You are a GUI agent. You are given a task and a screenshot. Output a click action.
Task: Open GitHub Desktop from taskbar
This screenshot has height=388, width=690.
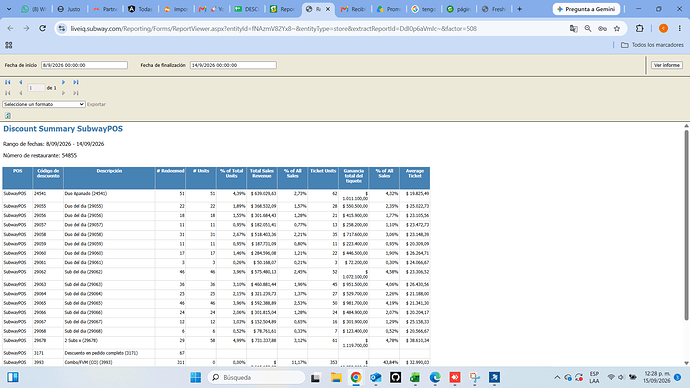pyautogui.click(x=395, y=377)
